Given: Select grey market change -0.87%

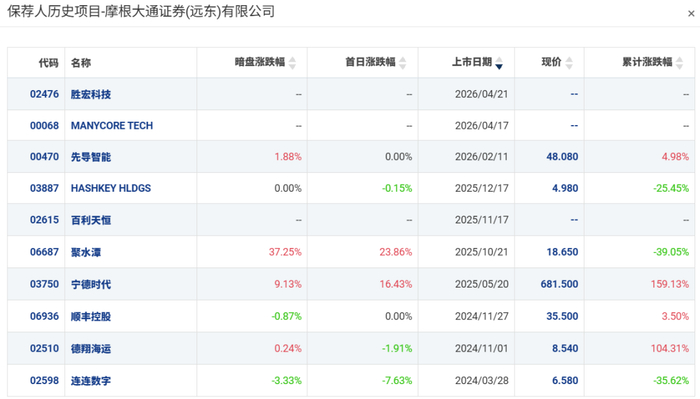Looking at the screenshot, I should [x=287, y=316].
